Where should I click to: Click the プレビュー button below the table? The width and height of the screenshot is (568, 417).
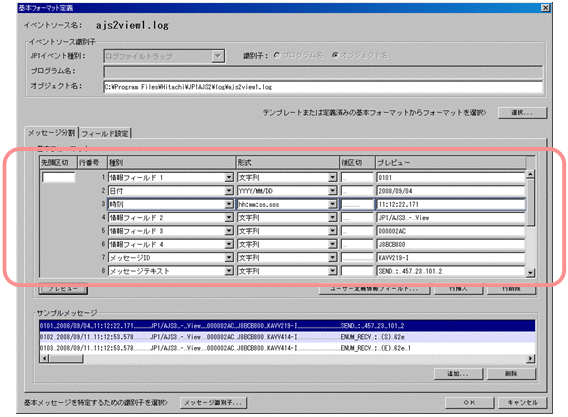(63, 289)
